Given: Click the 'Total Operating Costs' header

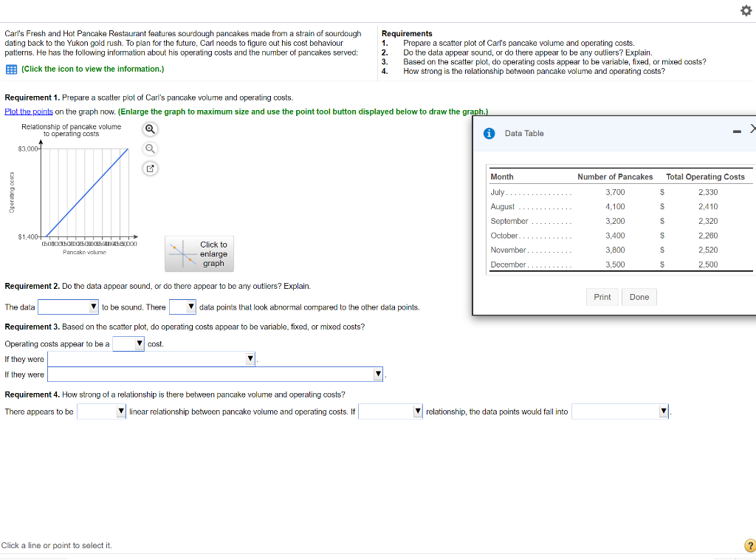Looking at the screenshot, I should coord(705,177).
